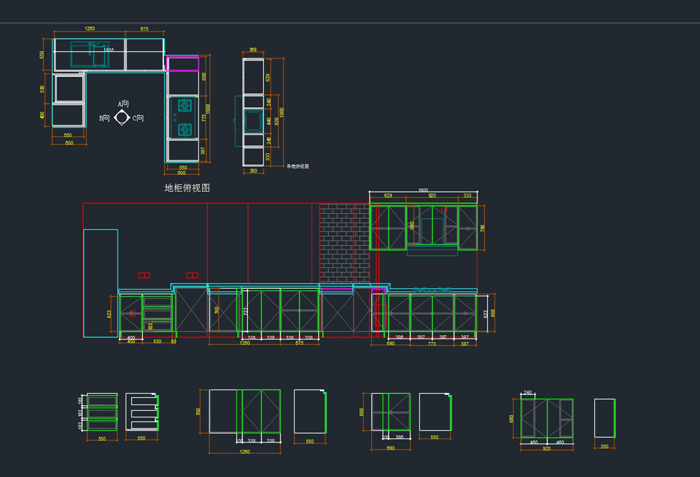Select the small 吊柜俯视图 label text
The width and height of the screenshot is (700, 477).
298,166
